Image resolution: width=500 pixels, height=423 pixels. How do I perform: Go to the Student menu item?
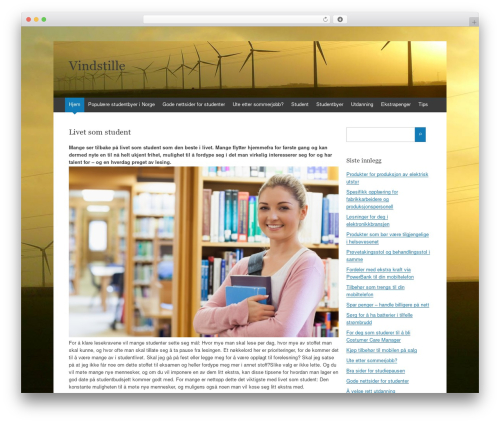(x=300, y=104)
